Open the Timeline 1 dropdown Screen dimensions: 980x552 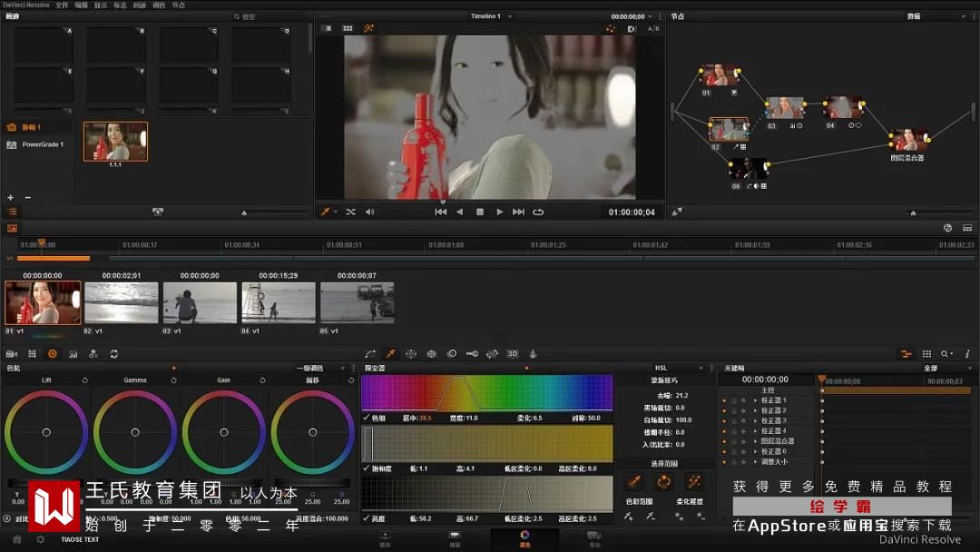coord(491,16)
